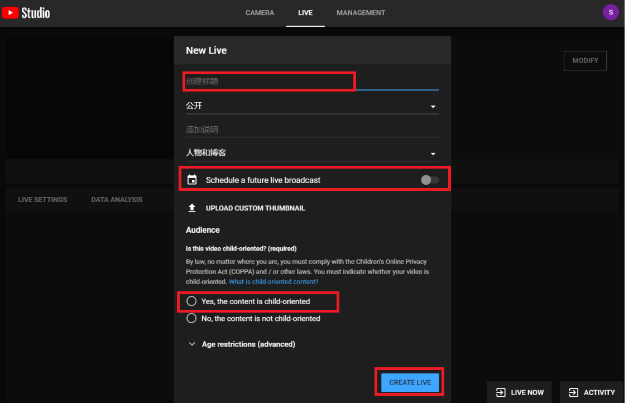The height and width of the screenshot is (403, 643).
Task: Click the description field 添加说明
Action: tap(312, 129)
